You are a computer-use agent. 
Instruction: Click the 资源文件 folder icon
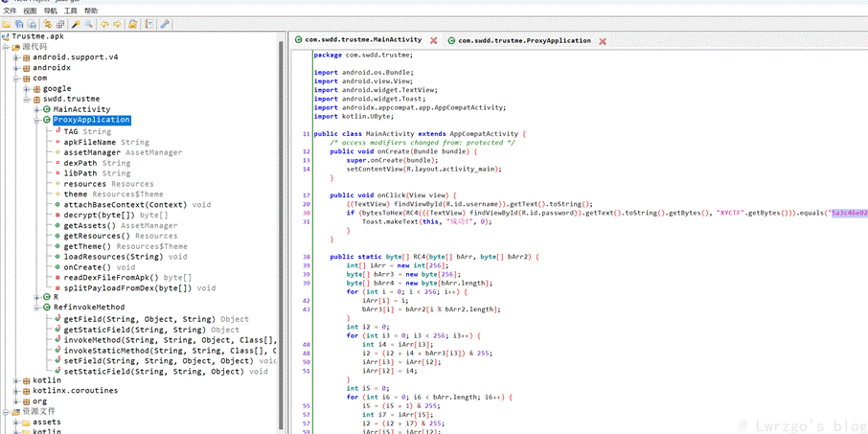click(x=16, y=411)
